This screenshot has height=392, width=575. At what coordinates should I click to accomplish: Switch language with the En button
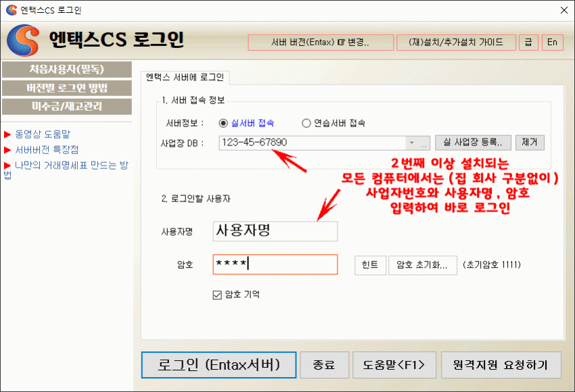(x=552, y=43)
